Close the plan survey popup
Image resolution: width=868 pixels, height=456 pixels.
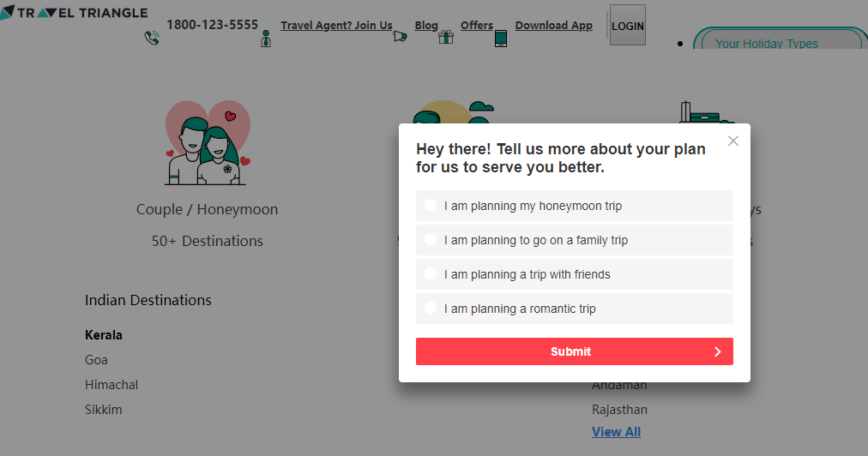click(x=733, y=141)
